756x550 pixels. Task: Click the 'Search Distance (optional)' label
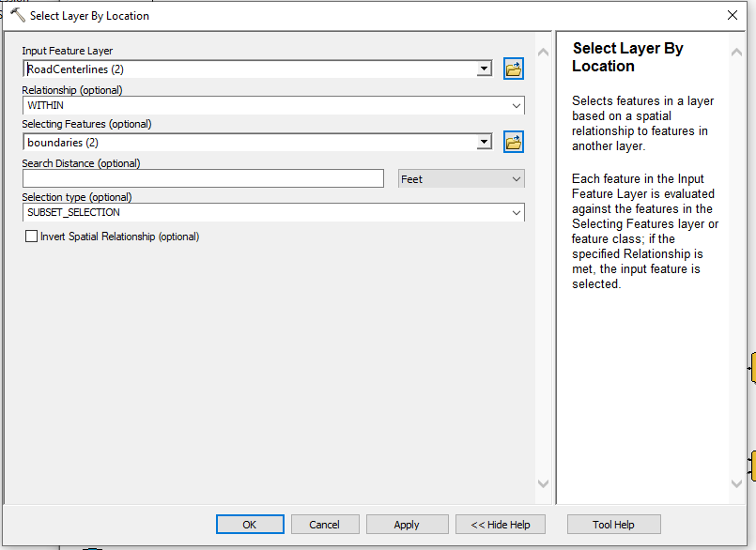click(81, 163)
